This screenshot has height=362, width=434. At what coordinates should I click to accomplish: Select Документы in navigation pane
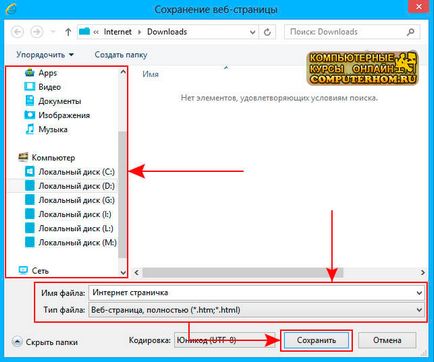click(x=59, y=101)
